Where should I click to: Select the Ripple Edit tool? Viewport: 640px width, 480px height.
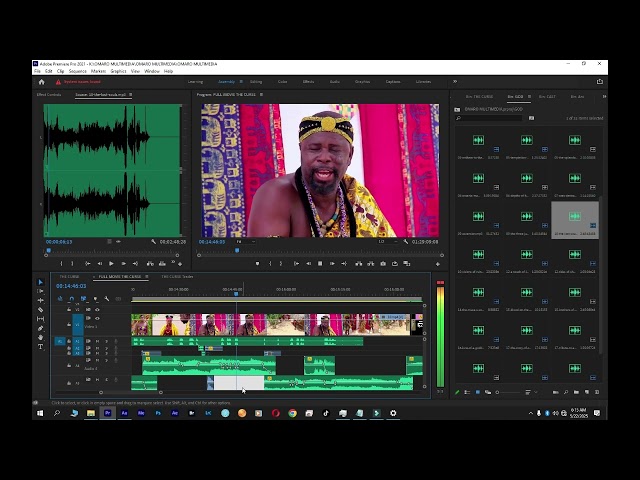(x=40, y=300)
